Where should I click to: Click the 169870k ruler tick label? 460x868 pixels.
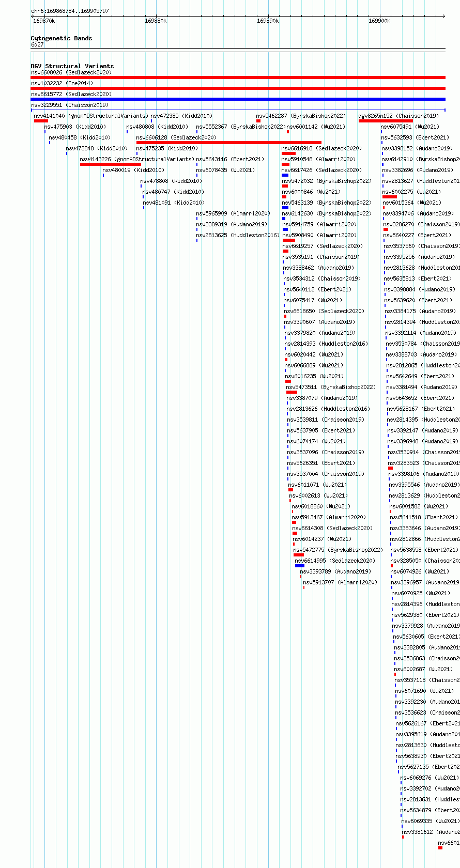point(44,21)
